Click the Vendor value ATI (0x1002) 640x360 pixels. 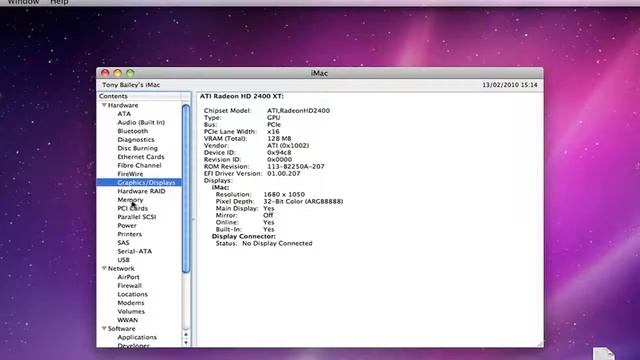(288, 146)
